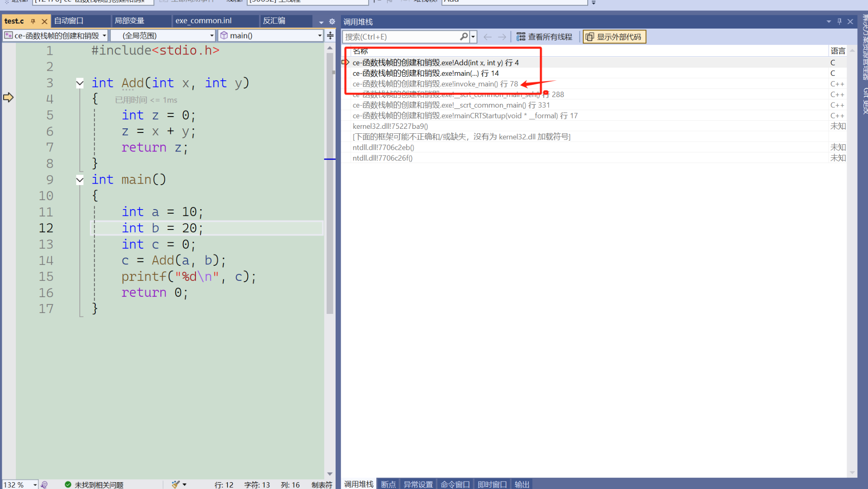Toggle auto-hide pin on call stack panel
This screenshot has width=868, height=489.
pos(839,21)
